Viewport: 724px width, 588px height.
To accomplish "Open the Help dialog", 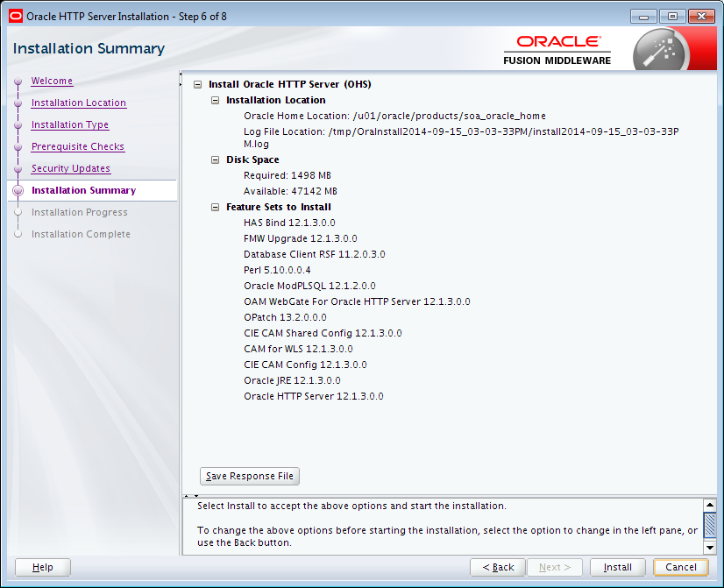I will click(42, 567).
